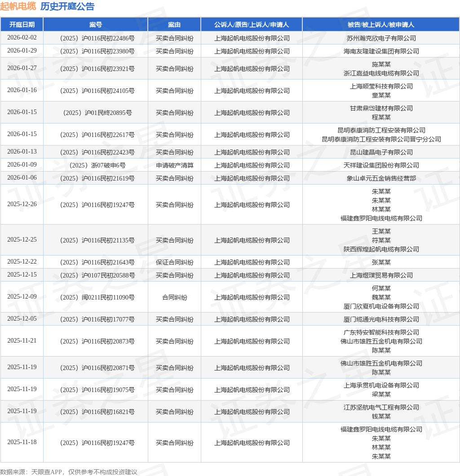Select case number 沪0116民初20871号
The height and width of the screenshot is (476, 460).
[97, 368]
